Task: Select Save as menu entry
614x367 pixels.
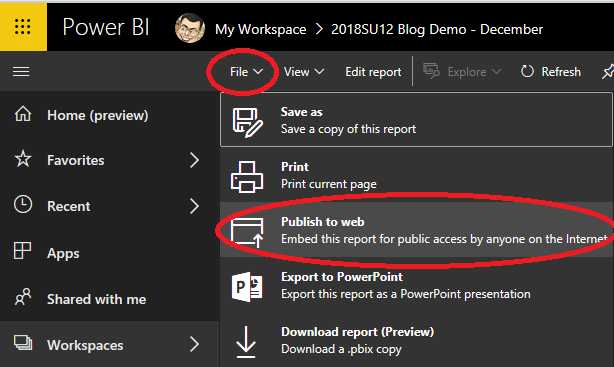Action: [416, 120]
